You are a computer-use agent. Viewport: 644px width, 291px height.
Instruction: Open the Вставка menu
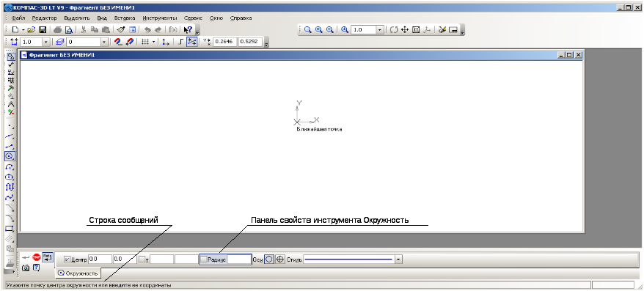point(125,18)
